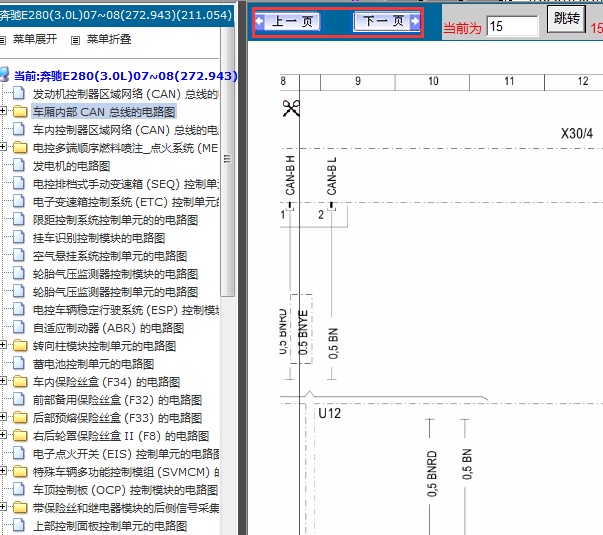Click folder icon of 右后轮罩保险丝盒 II (F8)
Viewport: 603px width, 535px height.
[x=20, y=435]
